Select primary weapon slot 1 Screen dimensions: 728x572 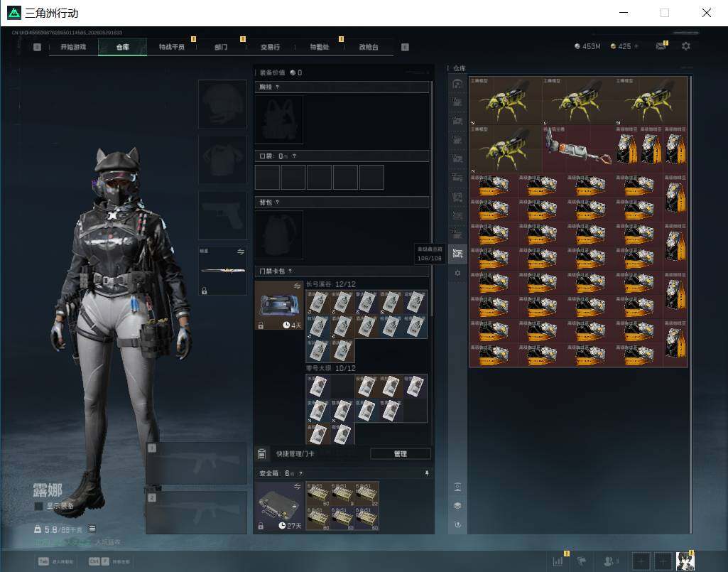click(197, 463)
